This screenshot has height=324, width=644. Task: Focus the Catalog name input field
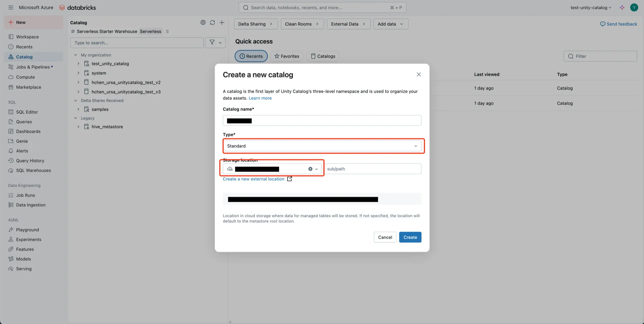(x=322, y=121)
